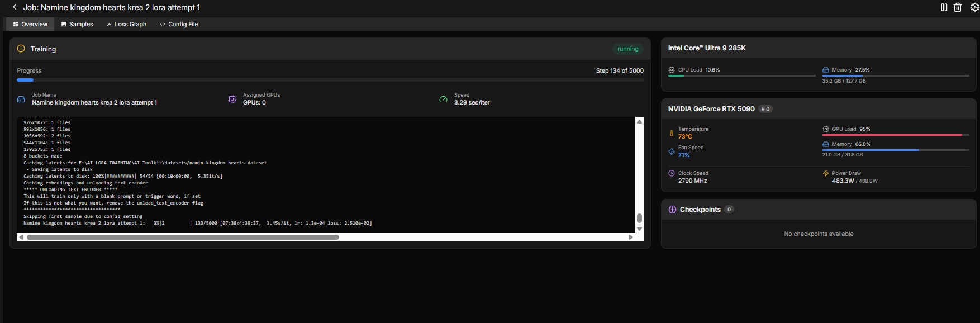Click the Speed gauge icon
Viewport: 980px width, 323px height.
pyautogui.click(x=443, y=99)
